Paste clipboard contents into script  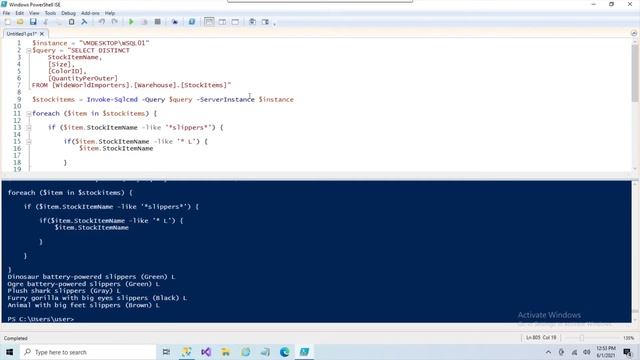71,22
